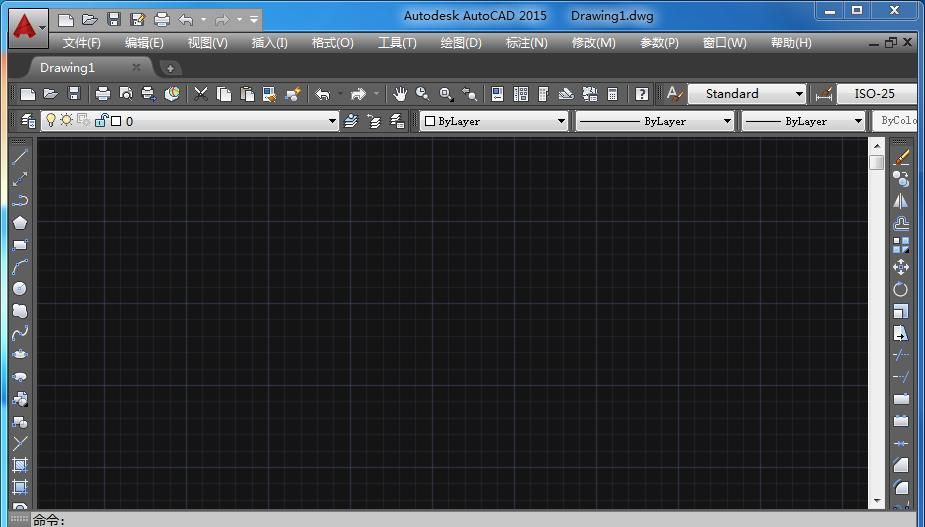Open the Text Style manager icon
This screenshot has width=925, height=527.
pos(674,94)
